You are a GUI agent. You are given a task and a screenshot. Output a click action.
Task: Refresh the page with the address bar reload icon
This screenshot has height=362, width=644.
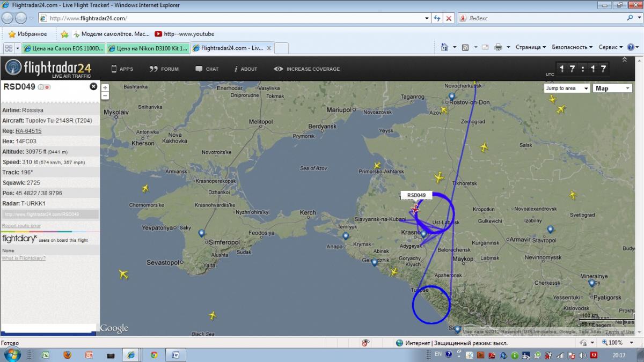point(437,18)
